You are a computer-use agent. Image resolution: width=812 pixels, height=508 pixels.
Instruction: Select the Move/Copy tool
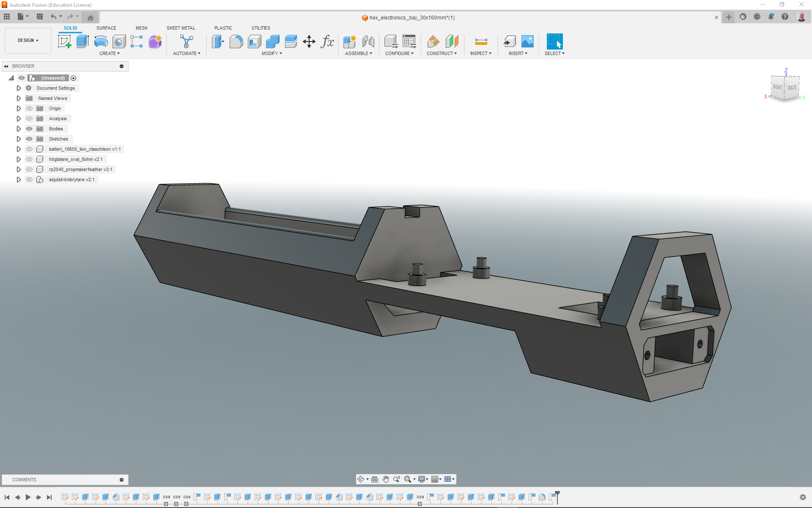pos(309,41)
